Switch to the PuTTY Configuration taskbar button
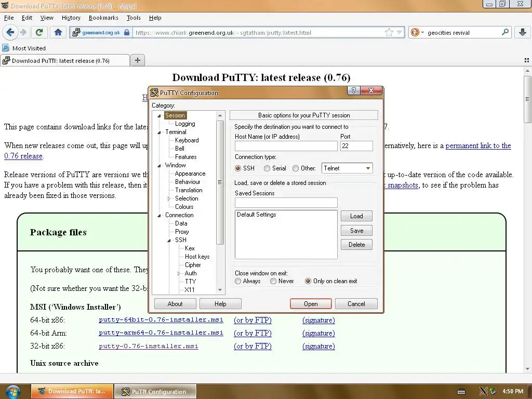This screenshot has height=399, width=532. [x=155, y=391]
